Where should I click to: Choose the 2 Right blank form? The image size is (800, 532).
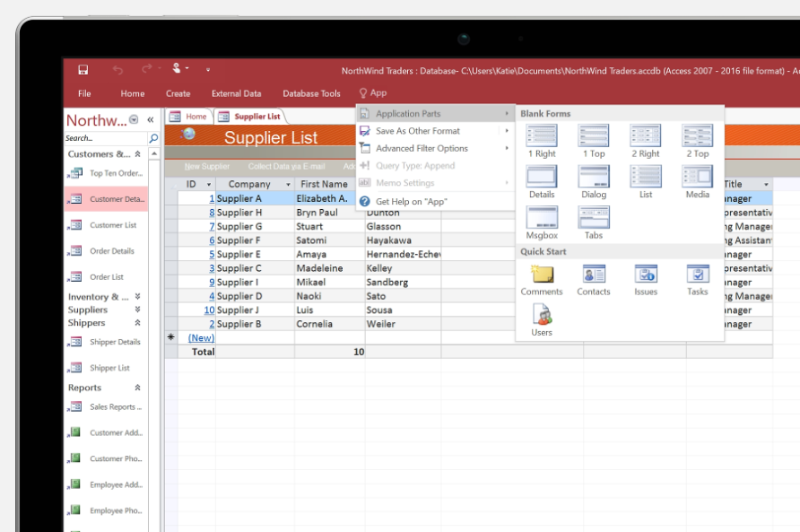646,142
